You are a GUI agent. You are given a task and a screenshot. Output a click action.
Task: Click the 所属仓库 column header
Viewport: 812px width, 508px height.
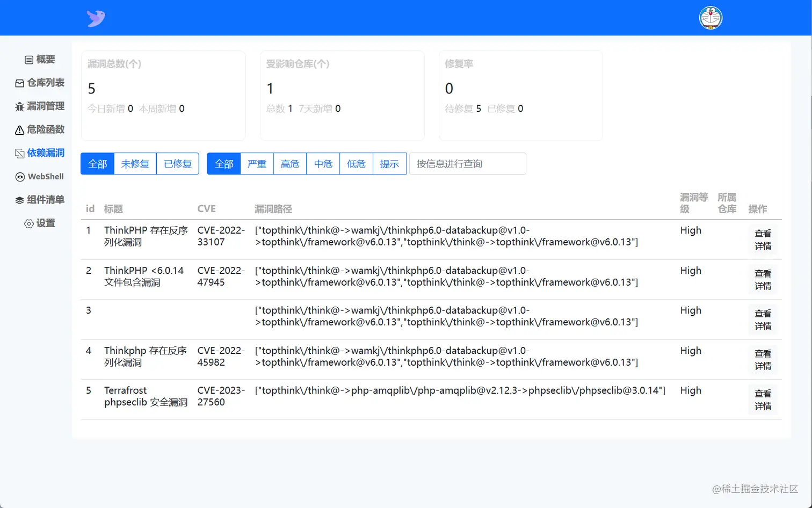(727, 203)
